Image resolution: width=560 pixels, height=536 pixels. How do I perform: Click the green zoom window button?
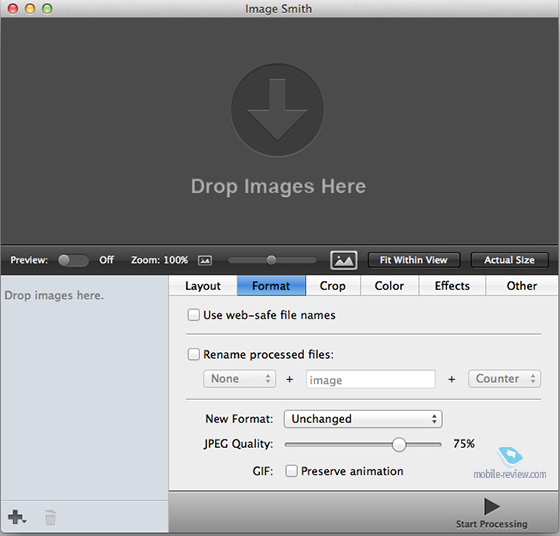47,9
